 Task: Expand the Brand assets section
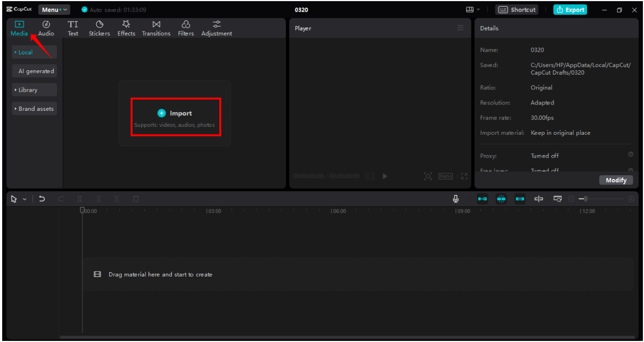tap(35, 109)
